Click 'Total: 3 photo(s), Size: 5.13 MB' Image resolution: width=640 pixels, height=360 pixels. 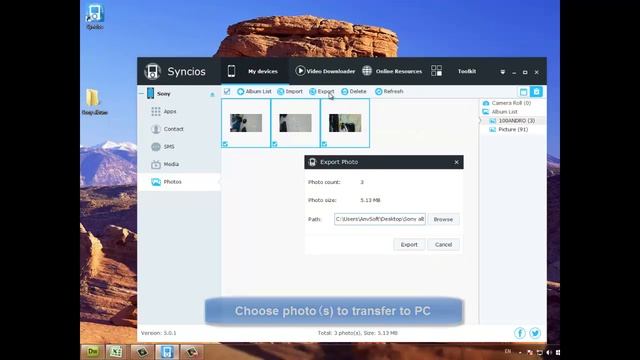click(358, 333)
